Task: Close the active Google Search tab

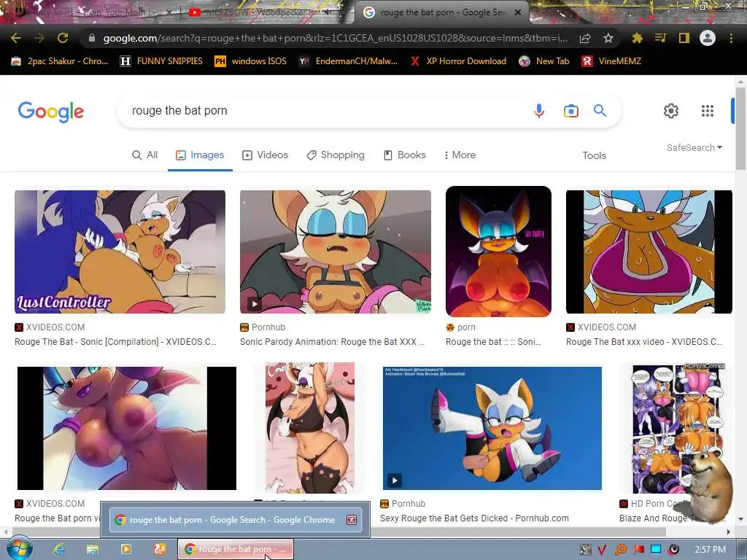Action: click(518, 12)
